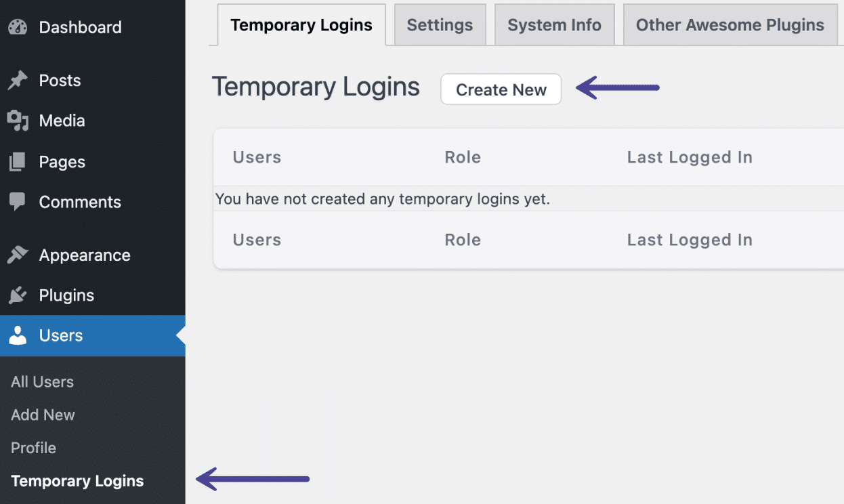The height and width of the screenshot is (504, 844).
Task: Click the Create New button
Action: [501, 89]
